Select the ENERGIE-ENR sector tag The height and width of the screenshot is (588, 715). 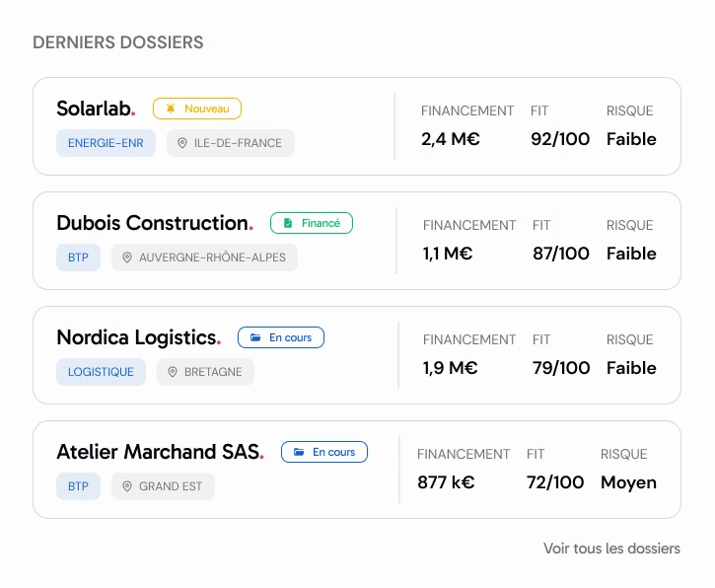point(106,143)
